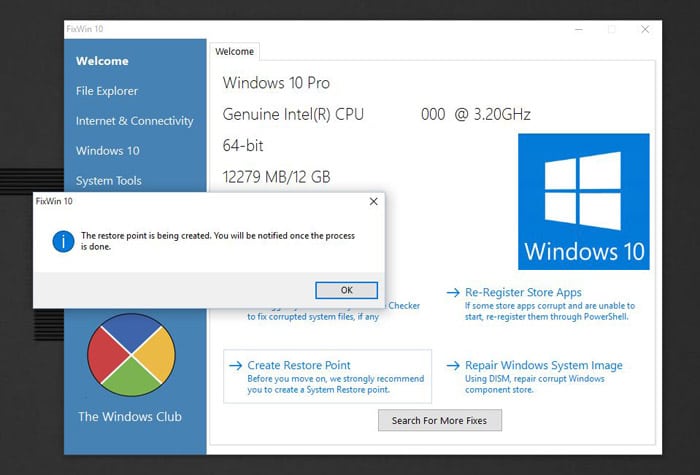Image resolution: width=700 pixels, height=475 pixels.
Task: Click OK in the FixWin 10 dialog
Action: pyautogui.click(x=346, y=290)
